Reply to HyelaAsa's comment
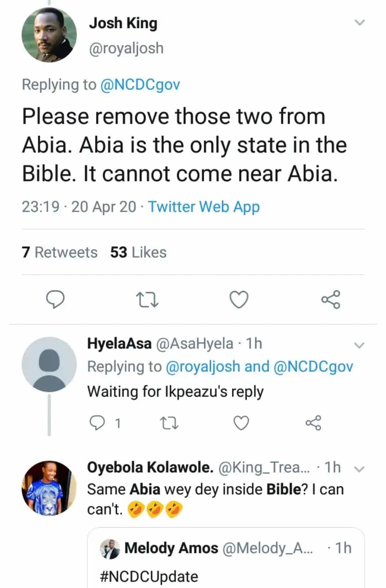Screen dimensions: 386x588 (x=96, y=423)
